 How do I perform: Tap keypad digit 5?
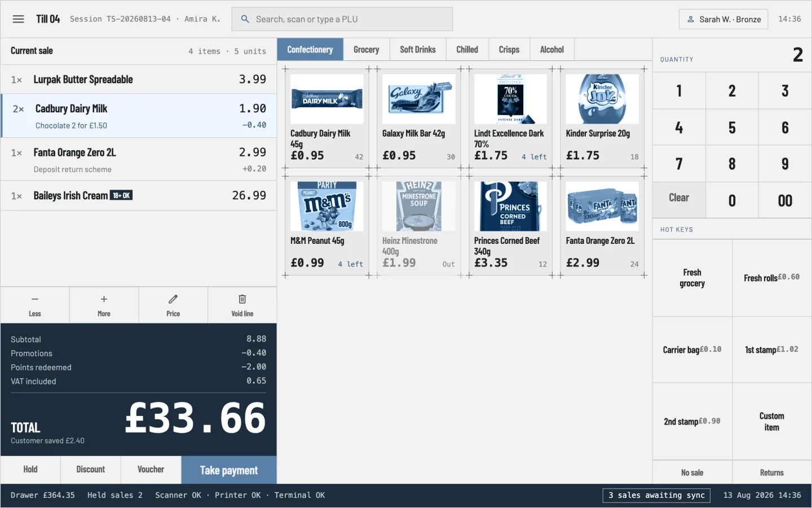(732, 128)
